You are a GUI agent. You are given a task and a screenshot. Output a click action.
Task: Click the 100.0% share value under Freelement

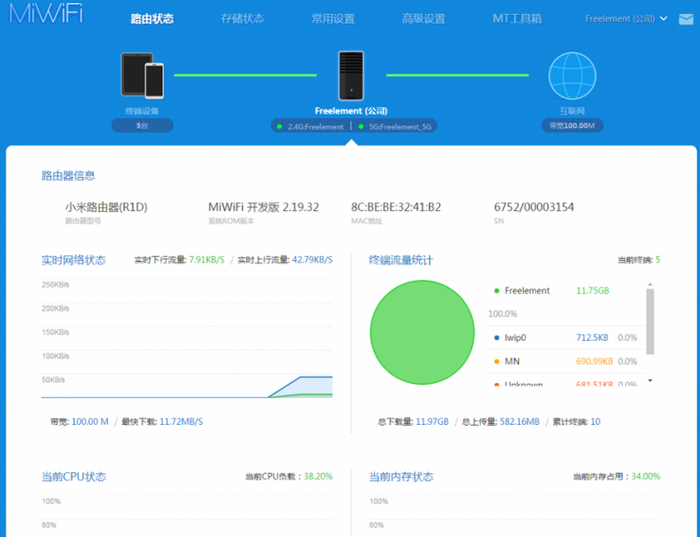pyautogui.click(x=503, y=314)
